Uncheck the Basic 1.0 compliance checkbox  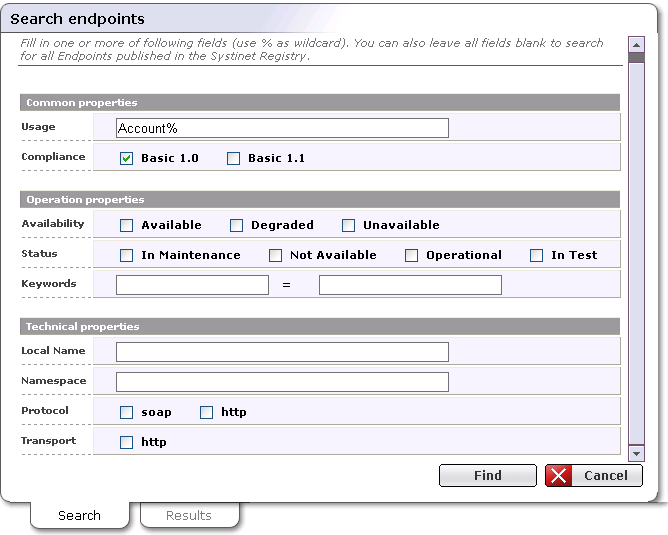(127, 158)
